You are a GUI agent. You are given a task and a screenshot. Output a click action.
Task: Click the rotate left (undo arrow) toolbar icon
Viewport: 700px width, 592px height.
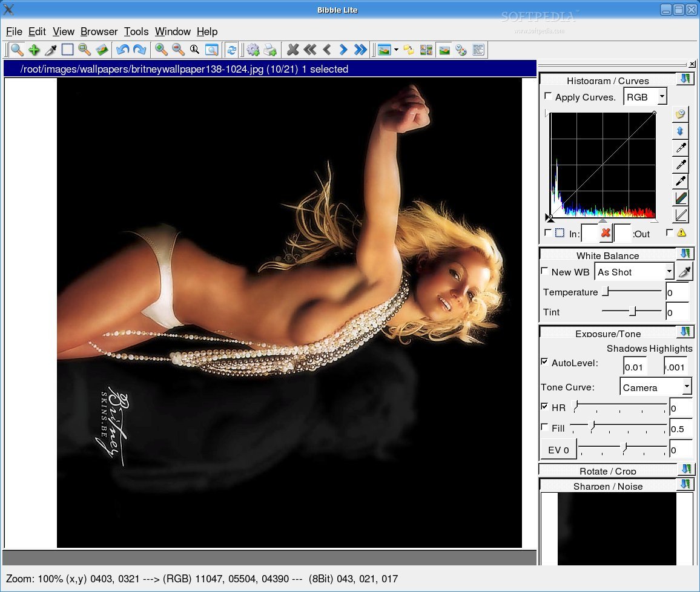coord(122,50)
